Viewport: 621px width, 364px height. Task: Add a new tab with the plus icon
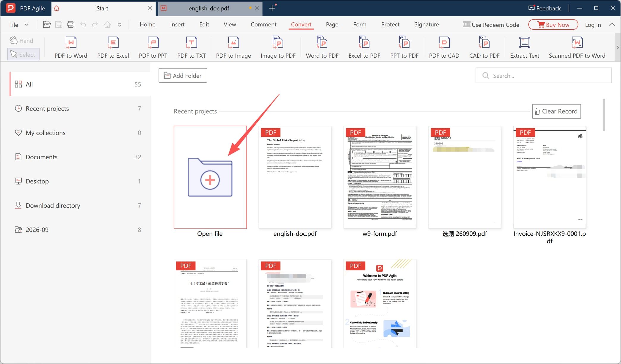[272, 8]
